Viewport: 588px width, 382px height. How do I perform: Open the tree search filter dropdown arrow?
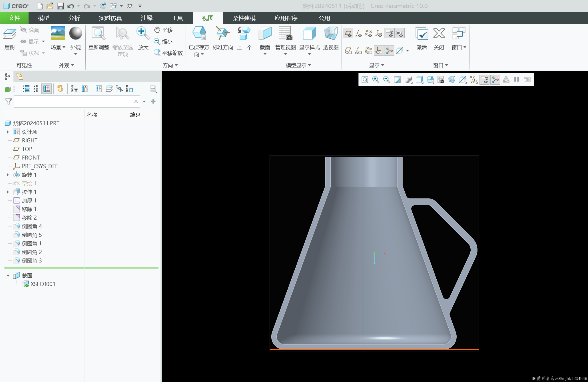coord(144,102)
